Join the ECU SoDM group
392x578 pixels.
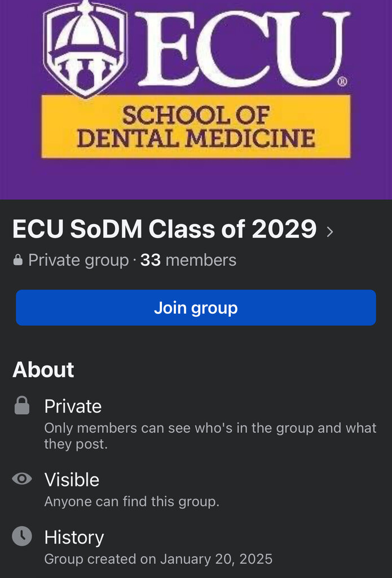[x=196, y=308]
